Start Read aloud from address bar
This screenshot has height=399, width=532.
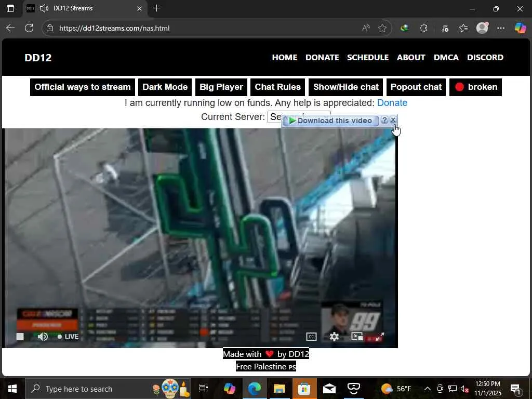point(366,28)
